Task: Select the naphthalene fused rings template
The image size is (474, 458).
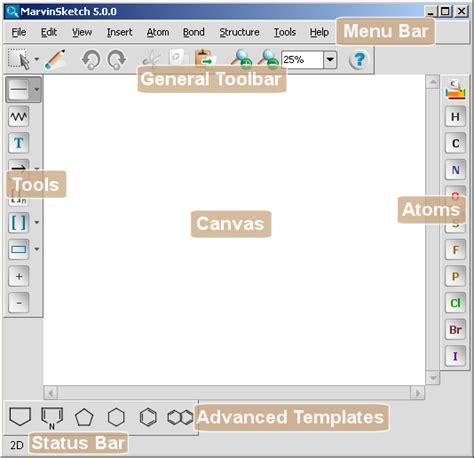Action: 180,417
